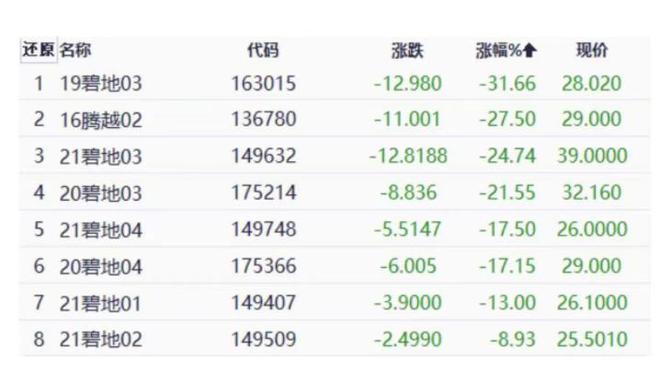Click the 涨跌 column header
Viewport: 660px width, 385px height.
(x=407, y=51)
